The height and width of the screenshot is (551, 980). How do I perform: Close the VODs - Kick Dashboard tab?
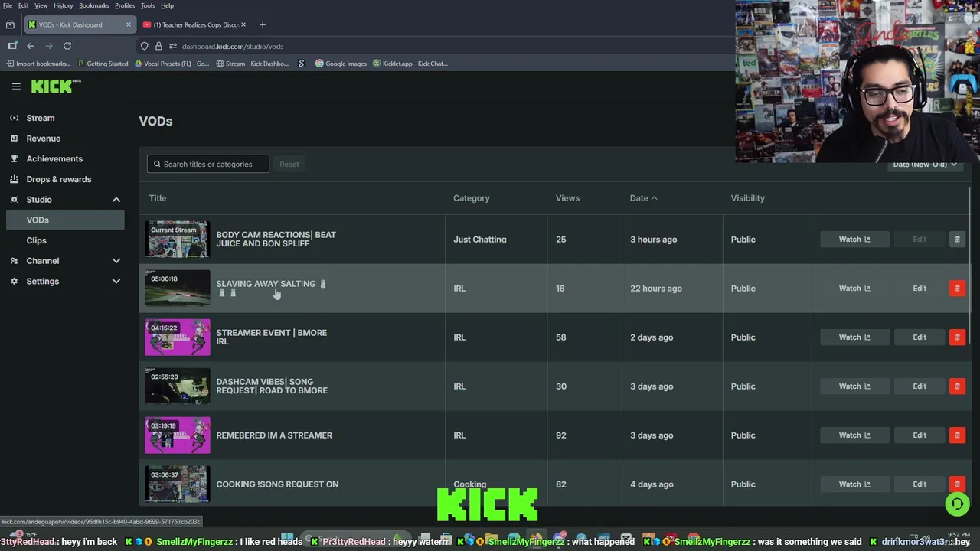[x=128, y=24]
